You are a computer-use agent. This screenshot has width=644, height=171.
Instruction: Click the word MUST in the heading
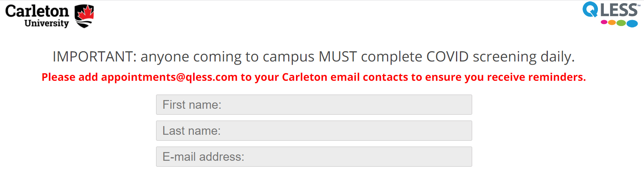[x=338, y=57]
